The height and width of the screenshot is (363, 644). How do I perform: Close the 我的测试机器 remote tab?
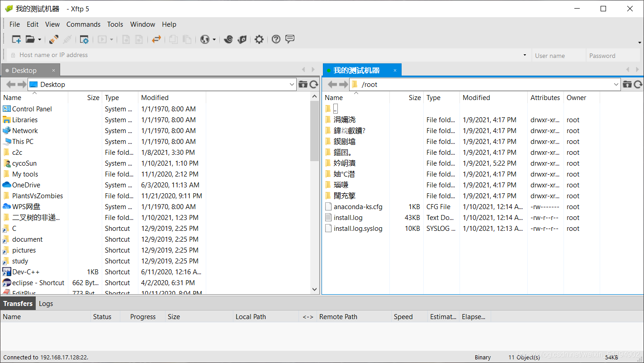(395, 71)
